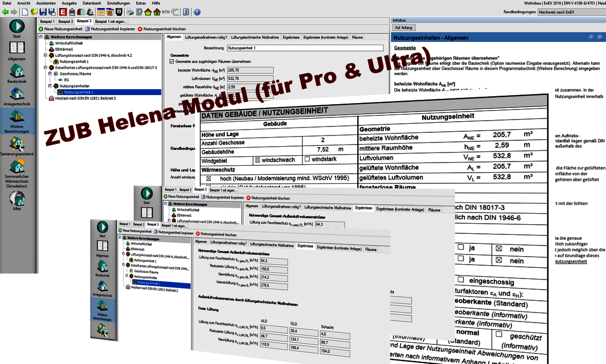Open the Start section in the main sidebar

tap(17, 29)
